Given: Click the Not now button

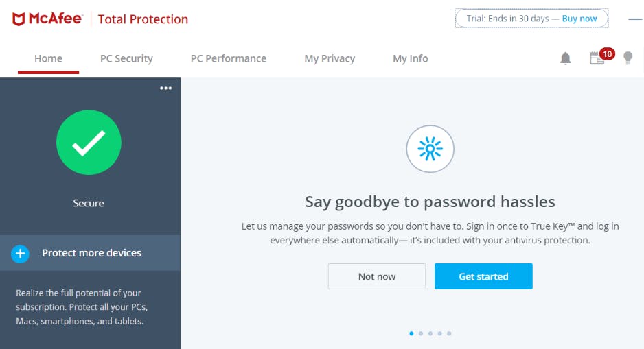Looking at the screenshot, I should click(x=377, y=276).
